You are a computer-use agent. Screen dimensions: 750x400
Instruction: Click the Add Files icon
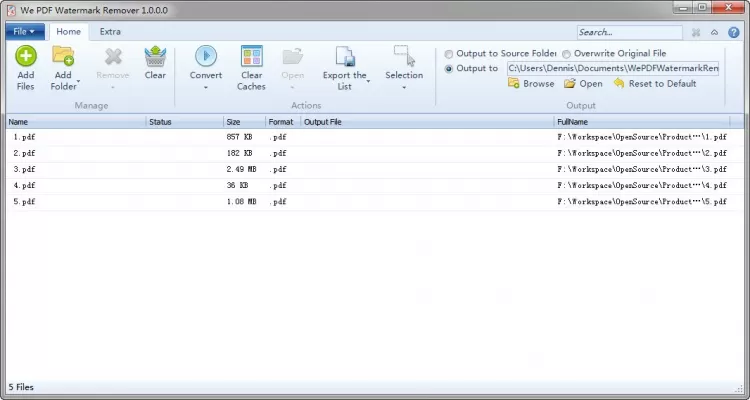(x=26, y=57)
